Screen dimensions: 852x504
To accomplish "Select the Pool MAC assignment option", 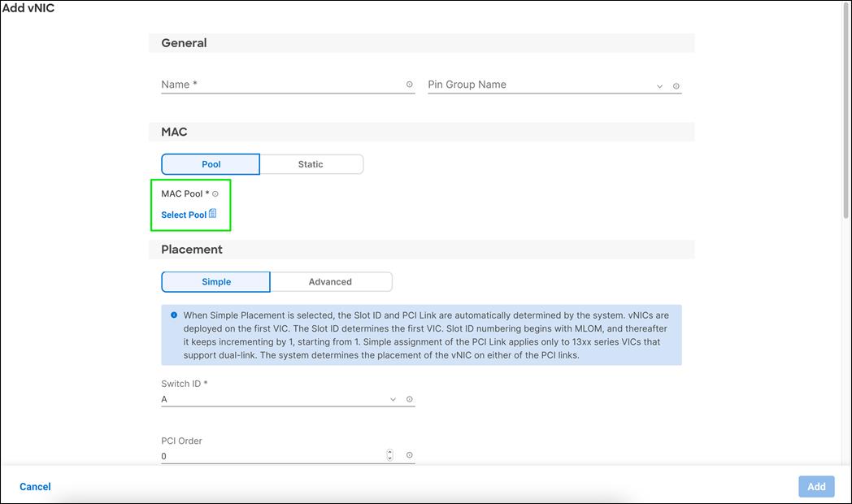I will 210,163.
